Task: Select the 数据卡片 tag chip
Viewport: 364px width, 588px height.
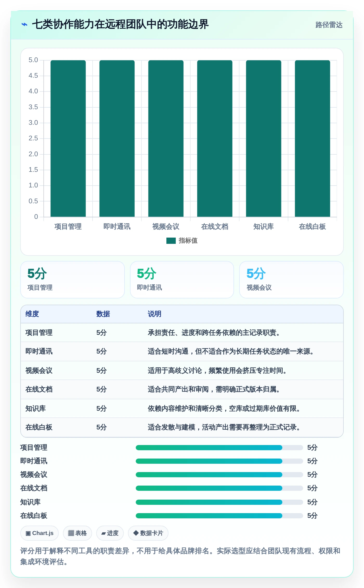Action: point(148,533)
